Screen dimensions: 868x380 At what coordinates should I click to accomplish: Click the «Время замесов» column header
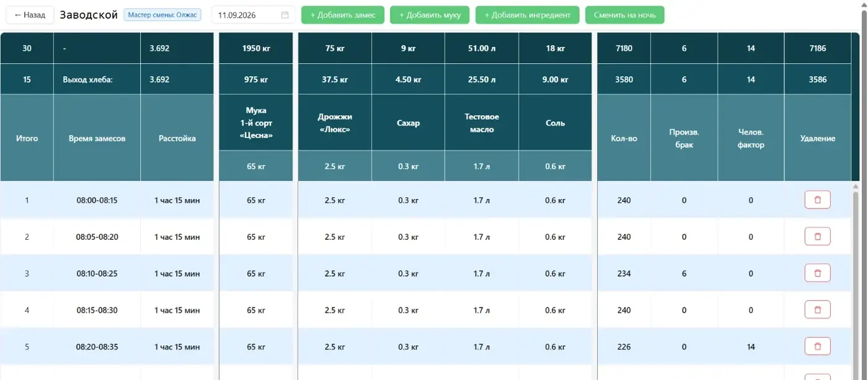pos(97,138)
